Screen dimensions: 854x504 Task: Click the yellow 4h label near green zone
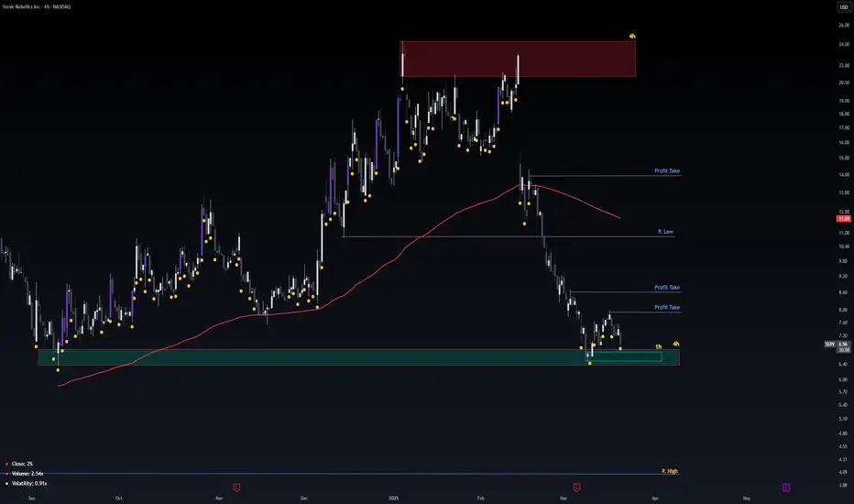click(x=676, y=344)
